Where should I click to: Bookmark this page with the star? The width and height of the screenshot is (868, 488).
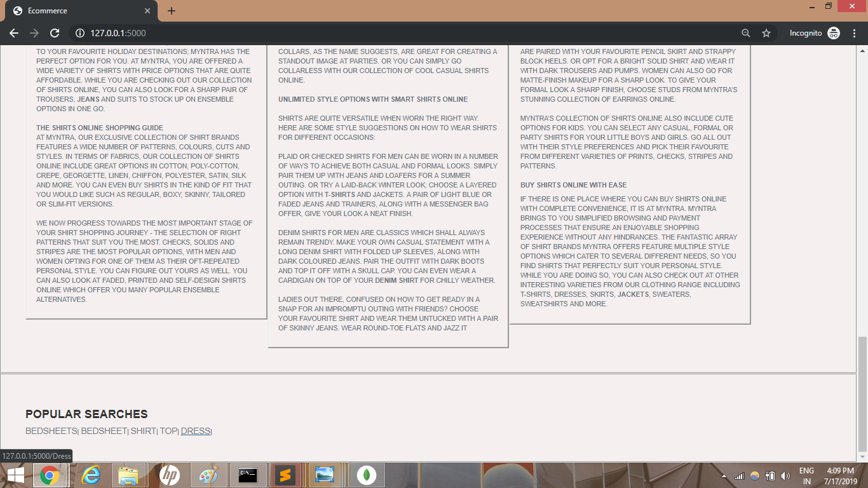[x=766, y=33]
